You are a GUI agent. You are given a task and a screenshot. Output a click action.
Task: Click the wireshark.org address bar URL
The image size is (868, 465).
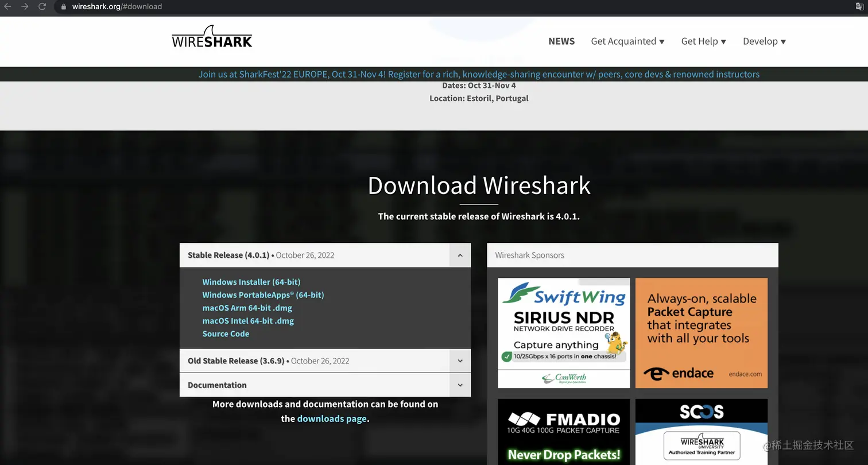click(117, 7)
